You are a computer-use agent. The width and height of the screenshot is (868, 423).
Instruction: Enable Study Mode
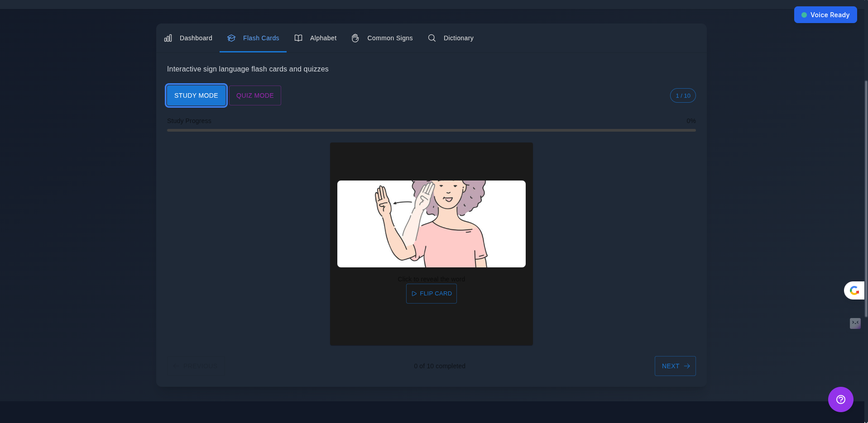point(196,95)
